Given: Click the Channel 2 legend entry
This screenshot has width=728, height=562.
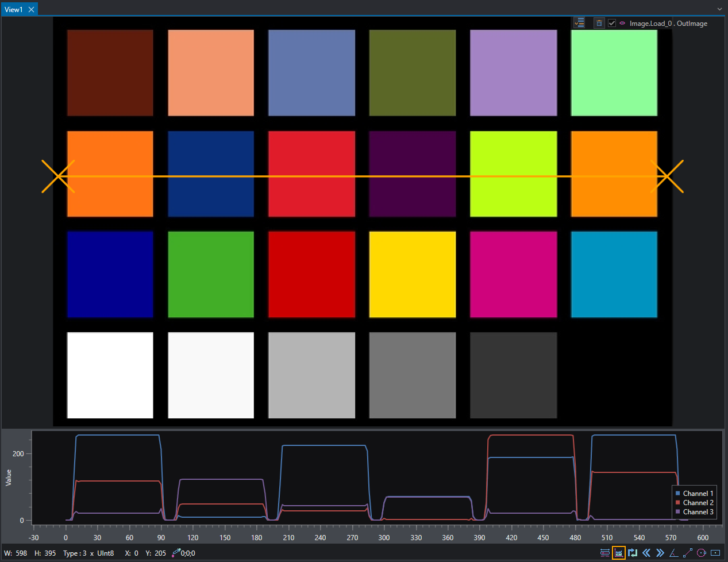Looking at the screenshot, I should click(695, 503).
